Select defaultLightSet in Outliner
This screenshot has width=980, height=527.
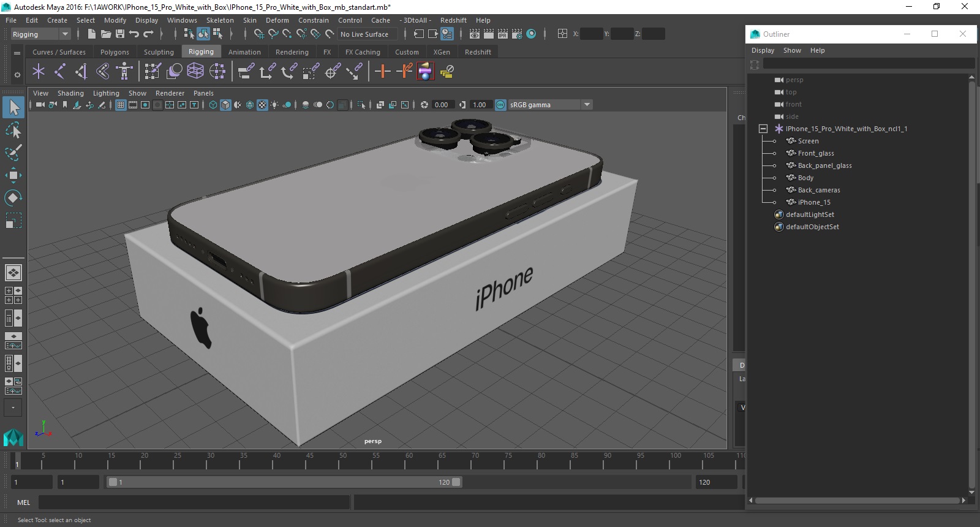810,214
